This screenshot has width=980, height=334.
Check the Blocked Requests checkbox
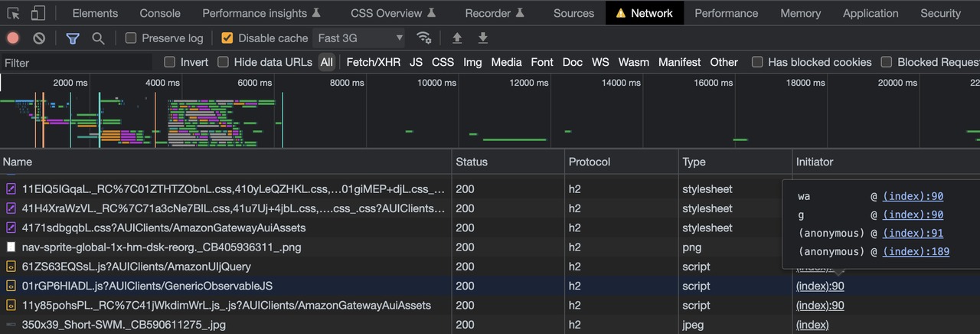point(887,62)
